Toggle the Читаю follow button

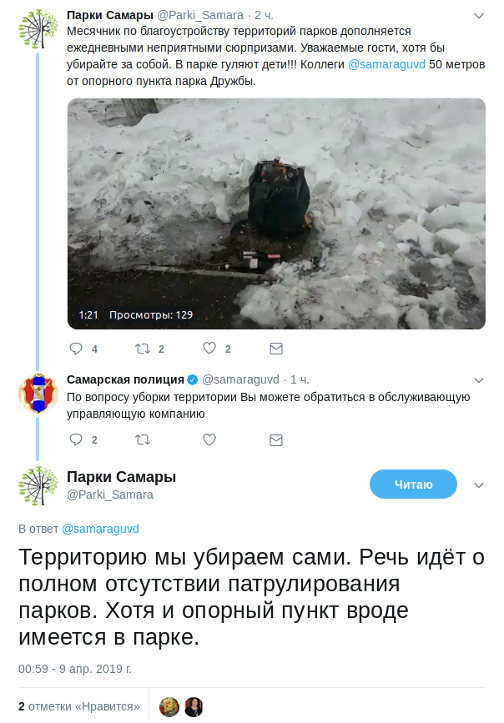pyautogui.click(x=413, y=484)
